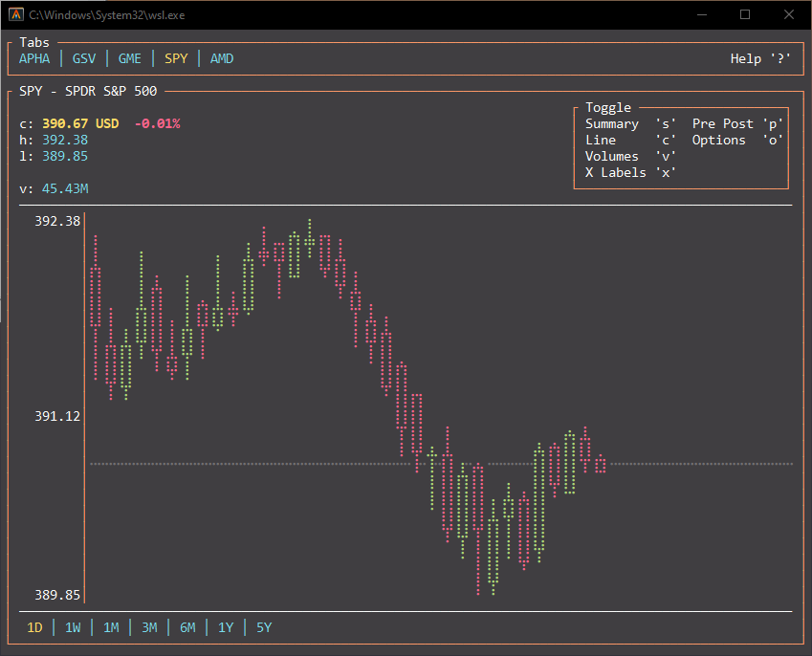The width and height of the screenshot is (812, 656).
Task: Choose the 3M time range
Action: coord(149,627)
